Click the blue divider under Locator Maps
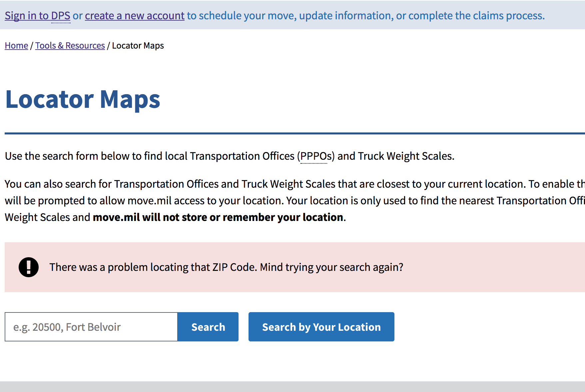Image resolution: width=585 pixels, height=392 pixels. point(293,132)
